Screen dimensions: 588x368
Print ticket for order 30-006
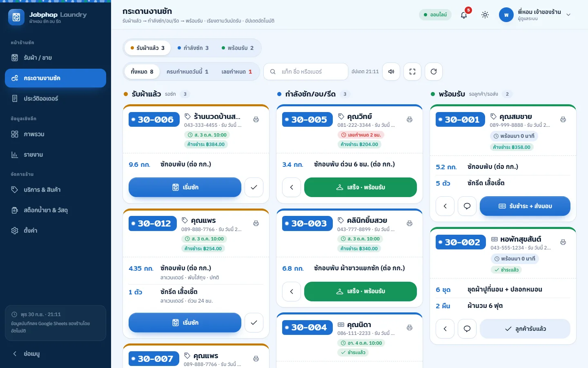point(256,119)
